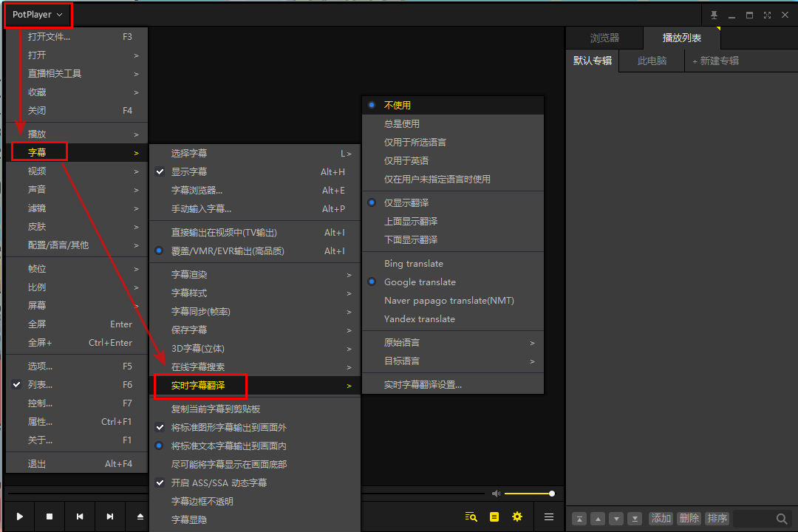
Task: Click 退出 menu item
Action: 77,464
